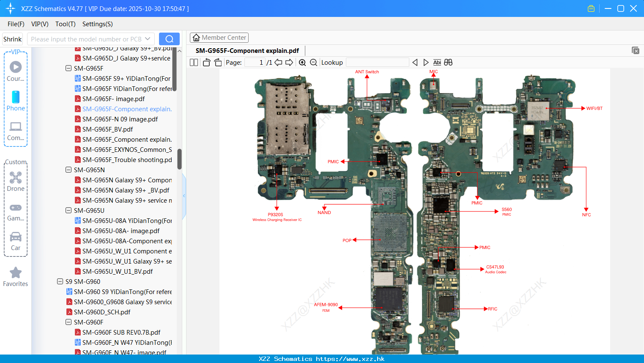This screenshot has height=363, width=644.
Task: Collapse the SM-G965F tree folder
Action: [x=69, y=68]
